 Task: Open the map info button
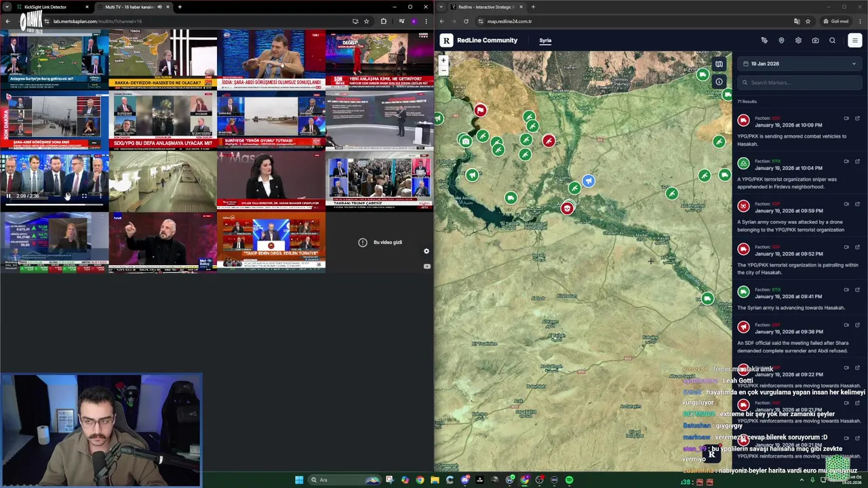click(x=719, y=81)
